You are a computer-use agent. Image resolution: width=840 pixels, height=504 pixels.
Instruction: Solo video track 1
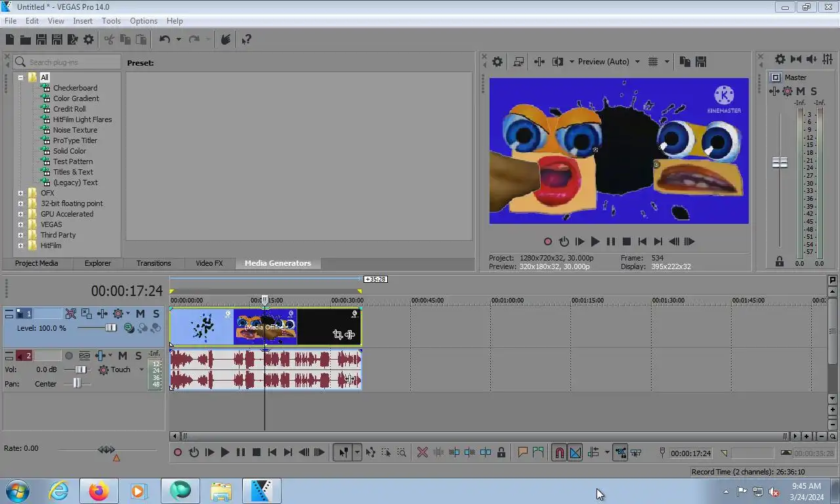tap(156, 314)
